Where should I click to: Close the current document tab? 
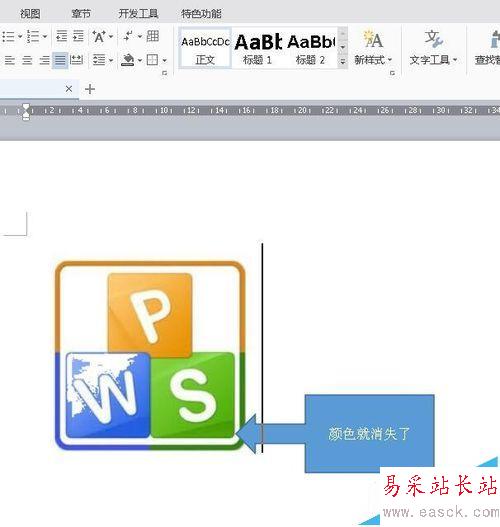tap(69, 89)
